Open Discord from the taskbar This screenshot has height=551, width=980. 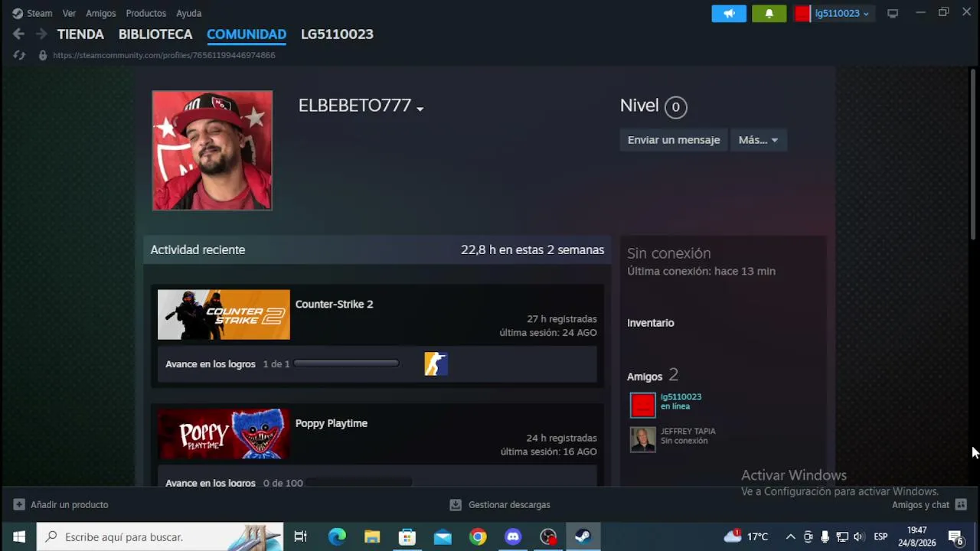(x=513, y=536)
